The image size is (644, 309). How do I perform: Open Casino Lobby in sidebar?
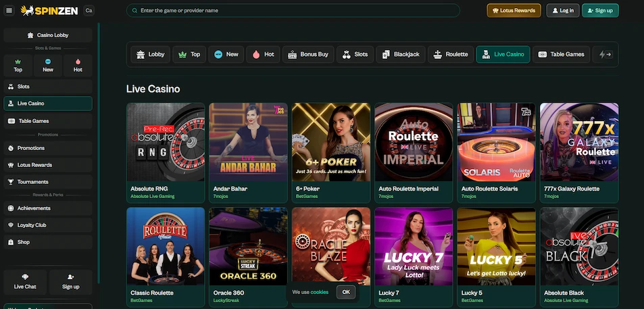tap(48, 35)
